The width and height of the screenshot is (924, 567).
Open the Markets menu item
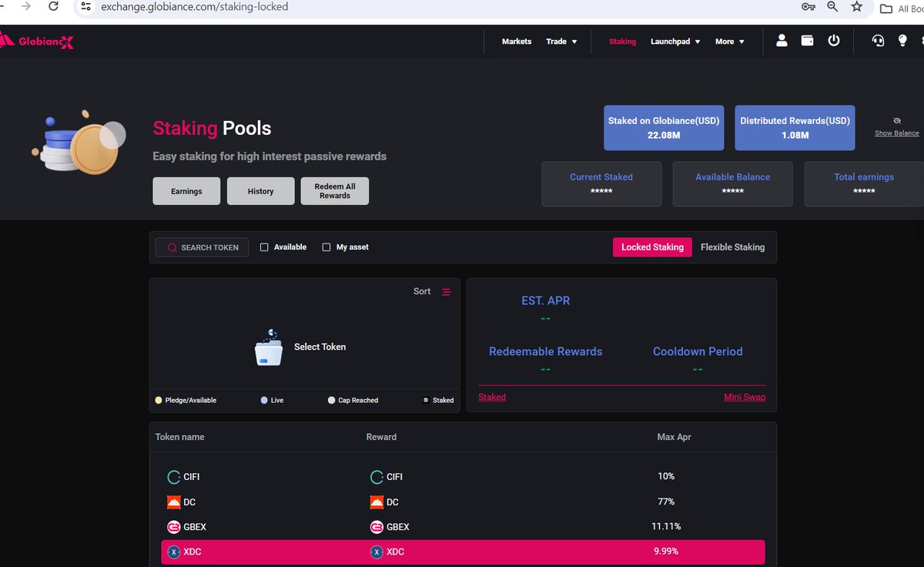(x=517, y=42)
